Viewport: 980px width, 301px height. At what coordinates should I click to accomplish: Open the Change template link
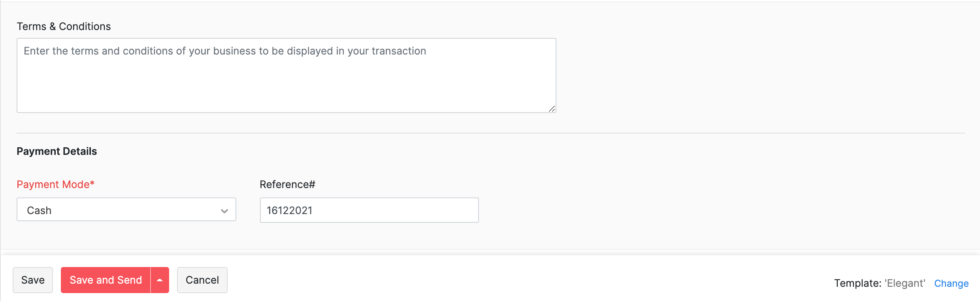[952, 283]
